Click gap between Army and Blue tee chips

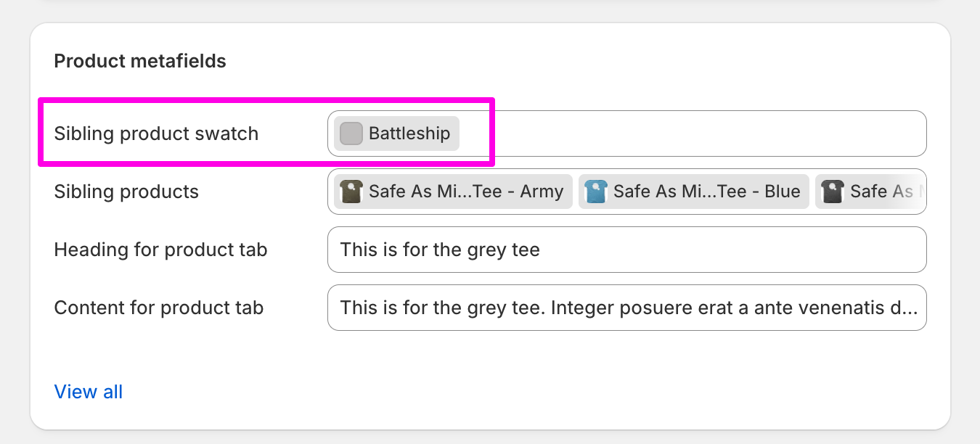click(576, 192)
